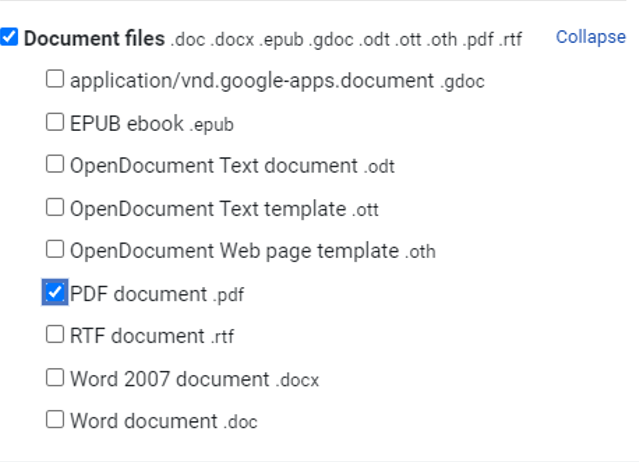Check the Word 2007 document box
The width and height of the screenshot is (639, 462).
tap(55, 377)
